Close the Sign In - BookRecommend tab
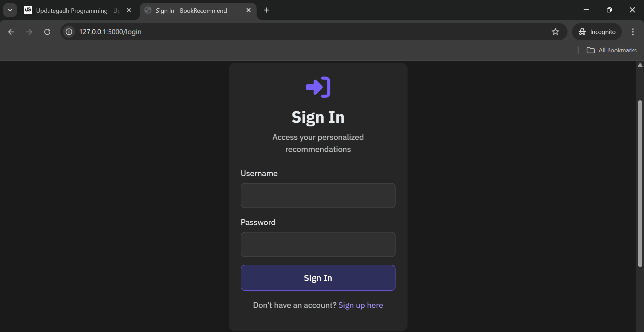This screenshot has width=644, height=332. click(249, 10)
